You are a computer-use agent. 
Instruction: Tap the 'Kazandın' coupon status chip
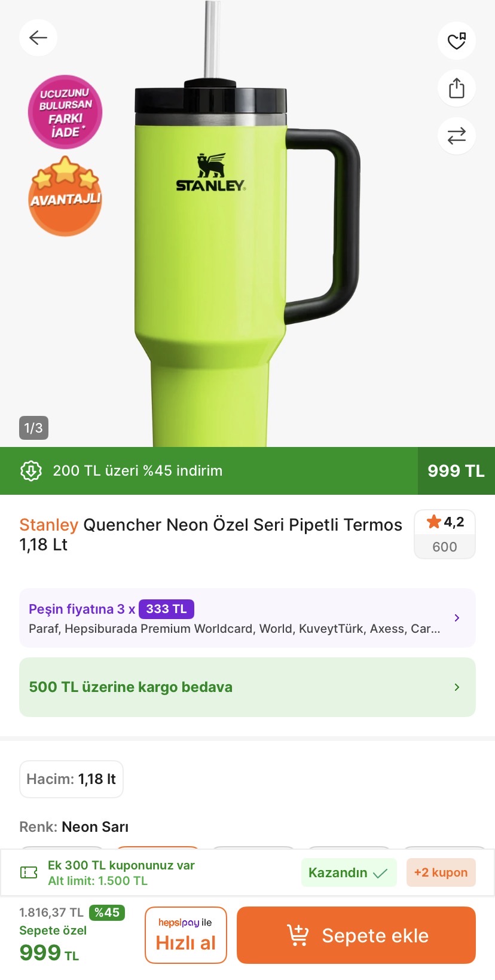pos(349,872)
